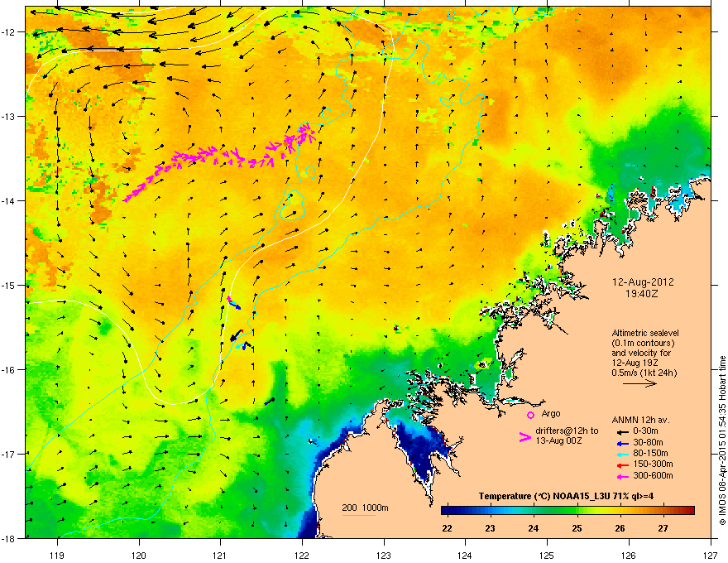Click the 26 tick label on the colorbar

(620, 528)
